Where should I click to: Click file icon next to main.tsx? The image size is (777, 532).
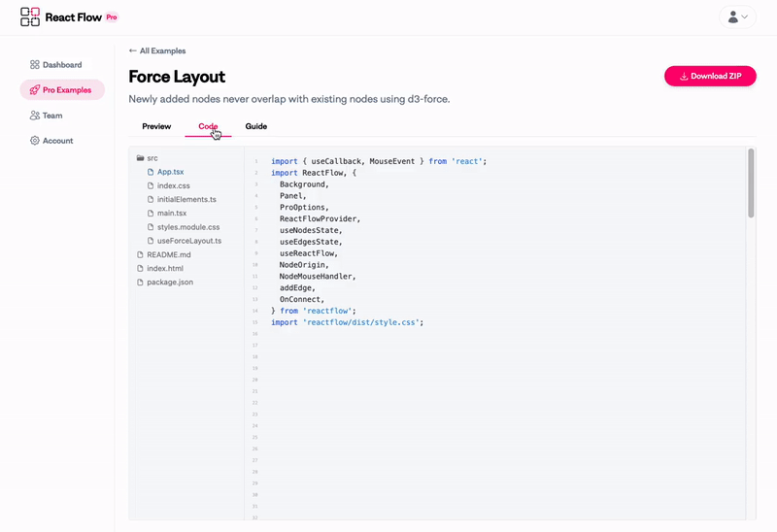tap(151, 213)
